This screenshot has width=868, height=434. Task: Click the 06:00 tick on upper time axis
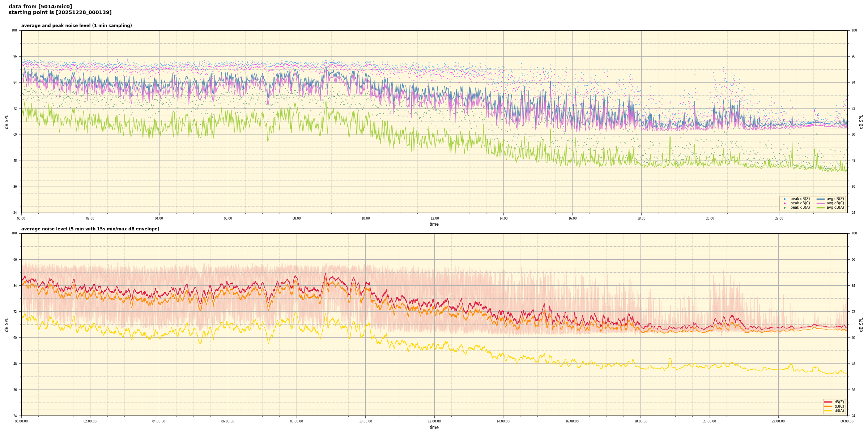tap(228, 218)
